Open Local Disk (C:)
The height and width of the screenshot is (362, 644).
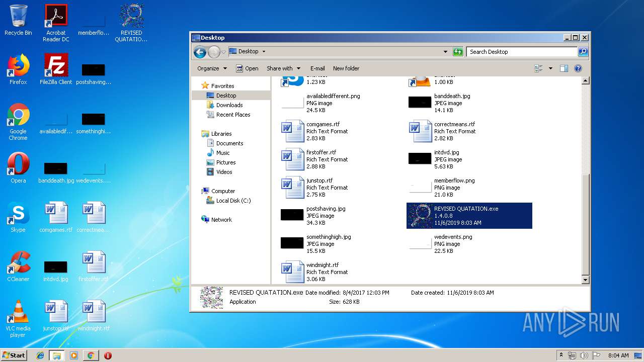point(233,201)
